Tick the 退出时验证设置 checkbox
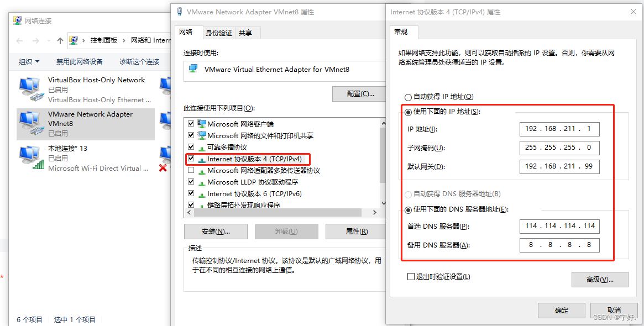This screenshot has height=326, width=644. pyautogui.click(x=411, y=277)
